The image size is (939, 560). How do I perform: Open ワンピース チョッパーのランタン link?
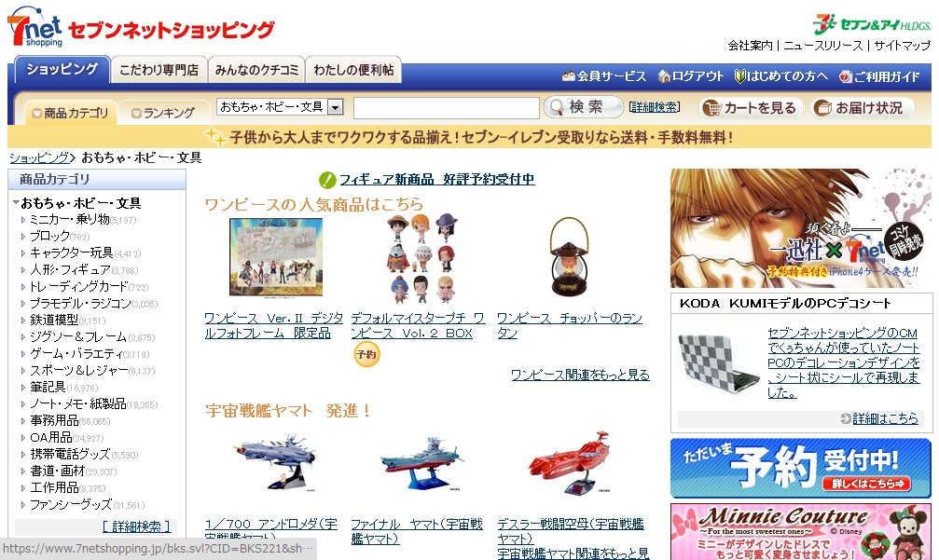(570, 325)
